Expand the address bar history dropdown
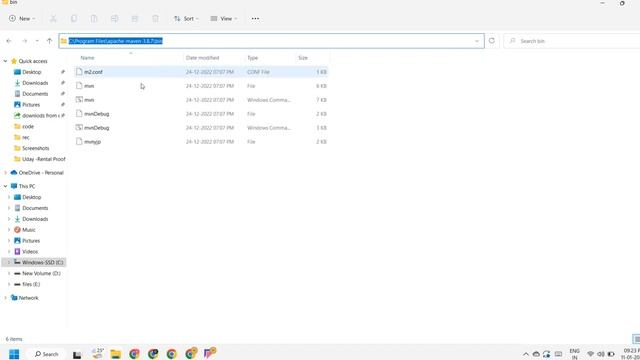Viewport: 640px width, 360px height. (x=477, y=41)
